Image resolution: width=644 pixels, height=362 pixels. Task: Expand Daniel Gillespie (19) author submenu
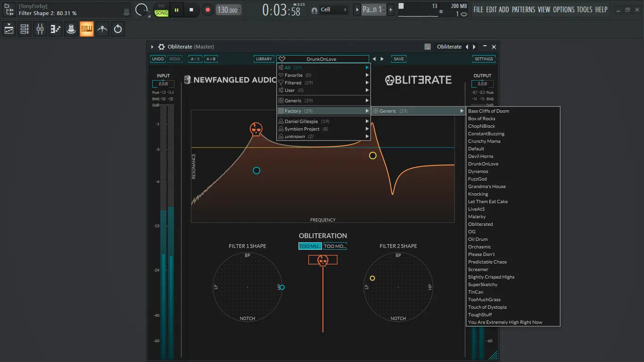click(x=323, y=121)
